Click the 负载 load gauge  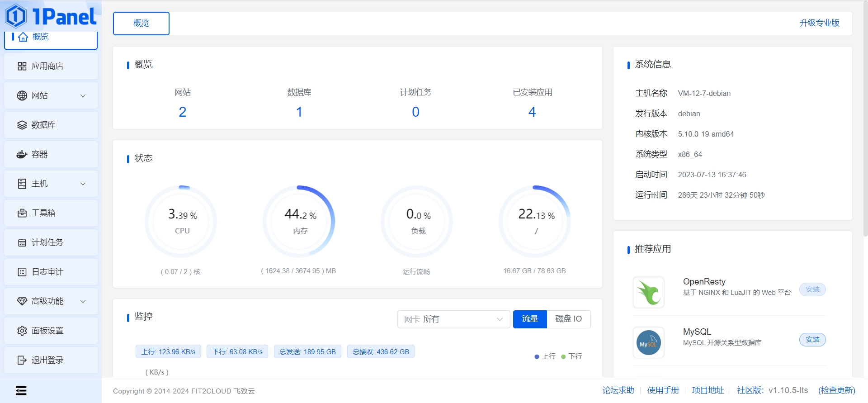(x=417, y=222)
